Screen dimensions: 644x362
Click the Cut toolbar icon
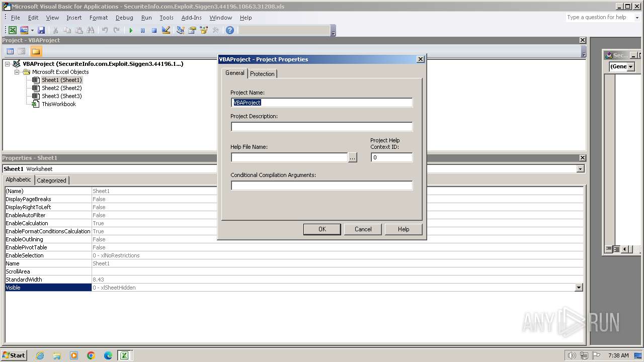(56, 31)
